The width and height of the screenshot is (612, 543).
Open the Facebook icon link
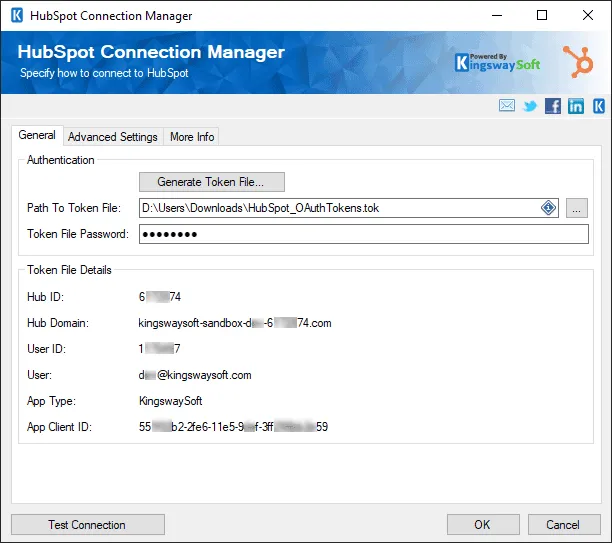click(x=553, y=106)
